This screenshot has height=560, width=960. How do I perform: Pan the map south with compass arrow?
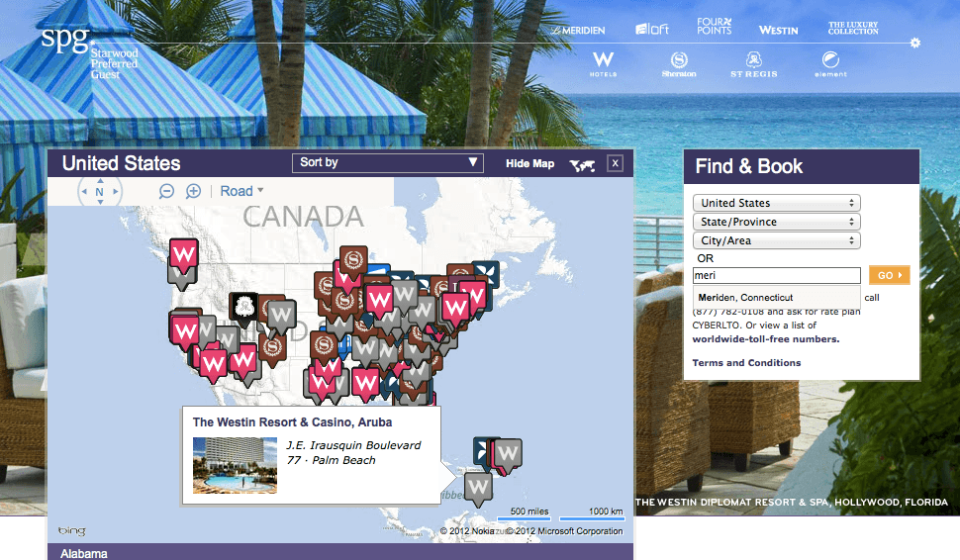100,202
